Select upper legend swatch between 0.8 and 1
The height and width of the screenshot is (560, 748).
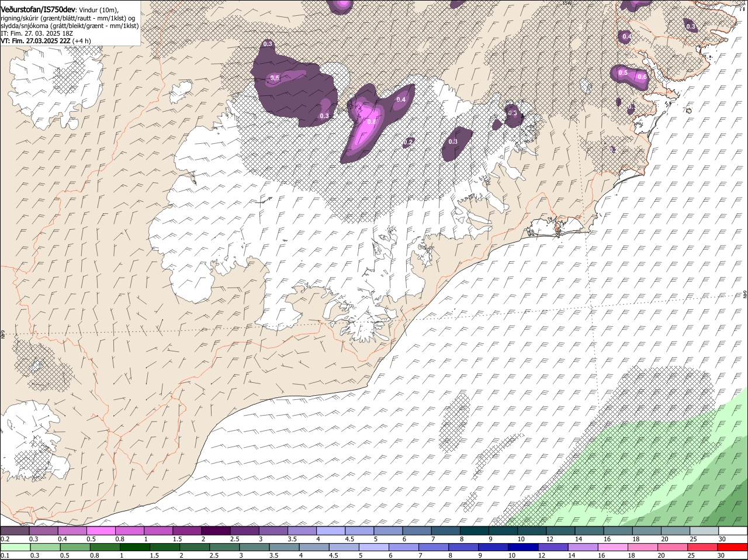[x=130, y=531]
